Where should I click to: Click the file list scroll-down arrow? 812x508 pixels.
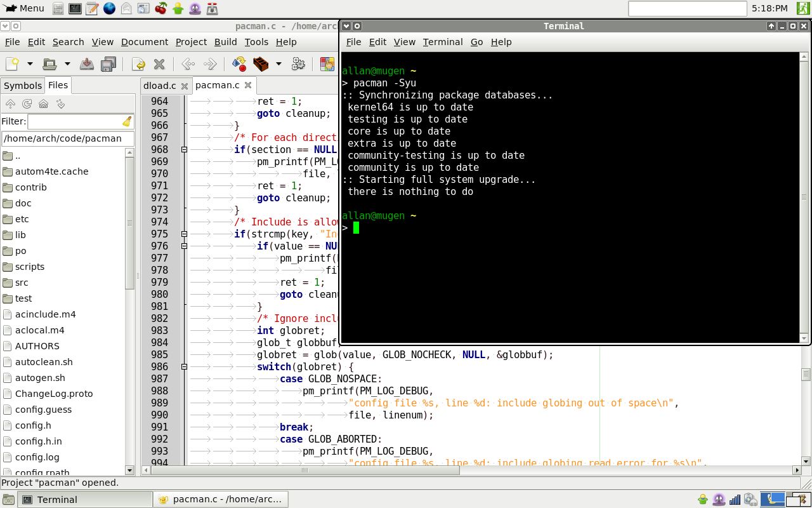130,471
